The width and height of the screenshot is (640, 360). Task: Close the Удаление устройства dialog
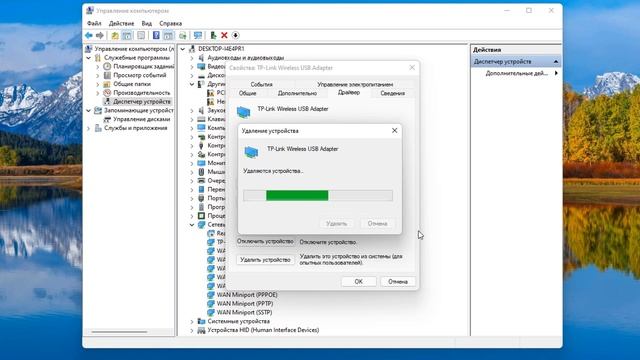pos(394,131)
